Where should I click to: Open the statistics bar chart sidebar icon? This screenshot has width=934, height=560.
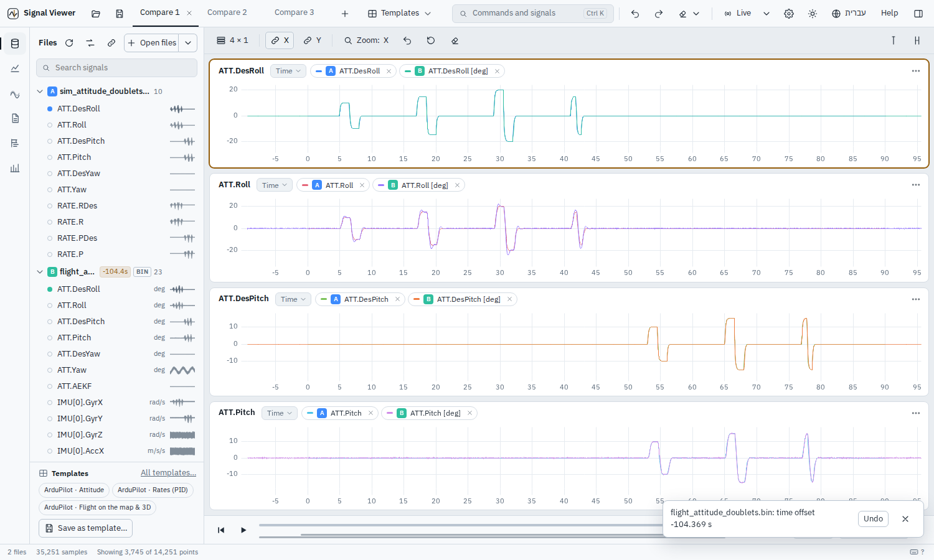pyautogui.click(x=15, y=168)
